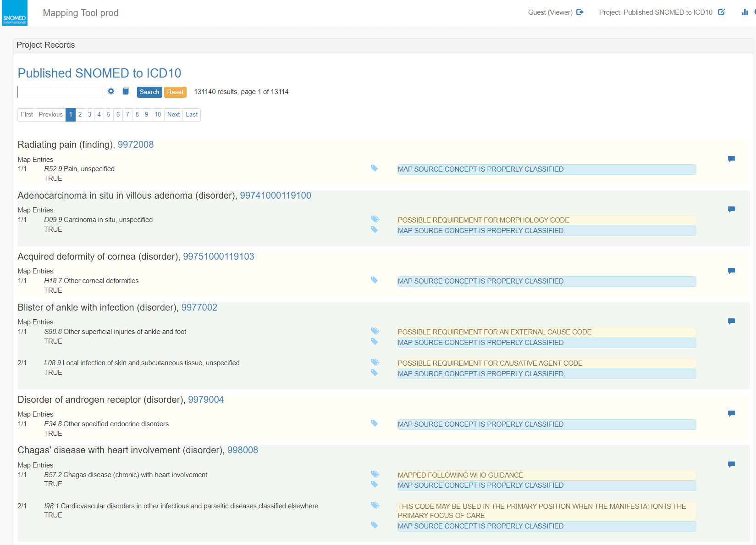Click tags icon beside B57.2 WHO guidance advice
The width and height of the screenshot is (756, 545).
click(375, 474)
